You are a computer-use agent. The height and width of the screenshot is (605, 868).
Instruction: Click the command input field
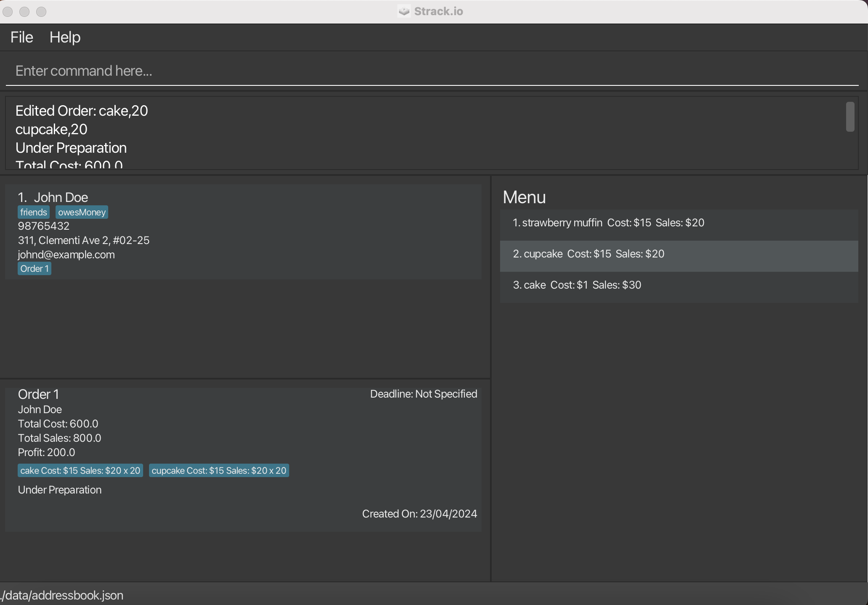point(432,71)
